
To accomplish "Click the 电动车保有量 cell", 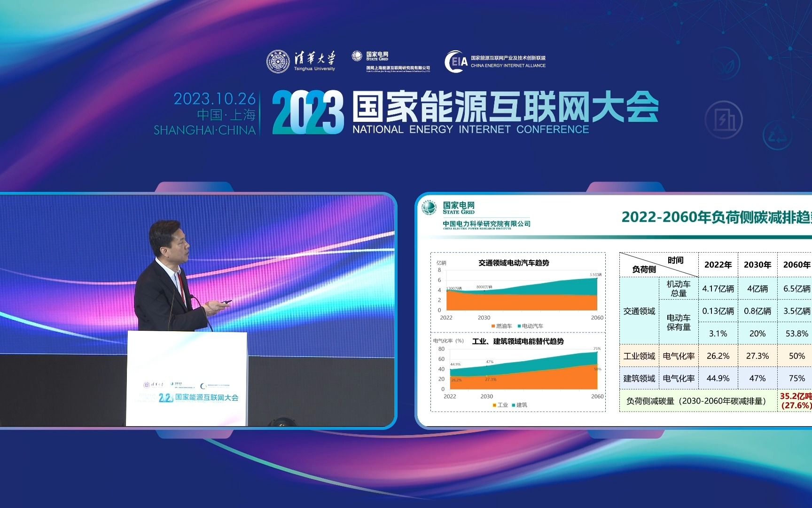I will [x=679, y=322].
